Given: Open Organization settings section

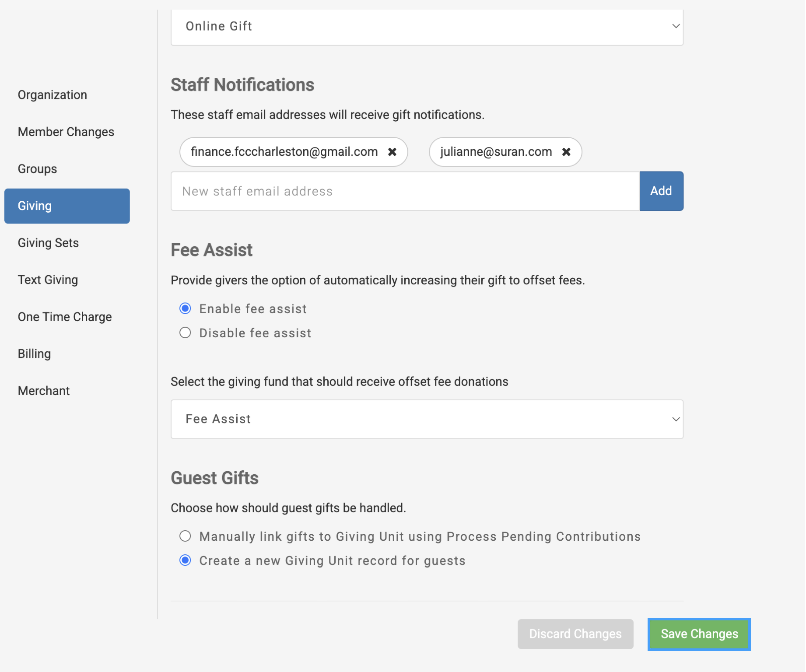Looking at the screenshot, I should pos(53,95).
